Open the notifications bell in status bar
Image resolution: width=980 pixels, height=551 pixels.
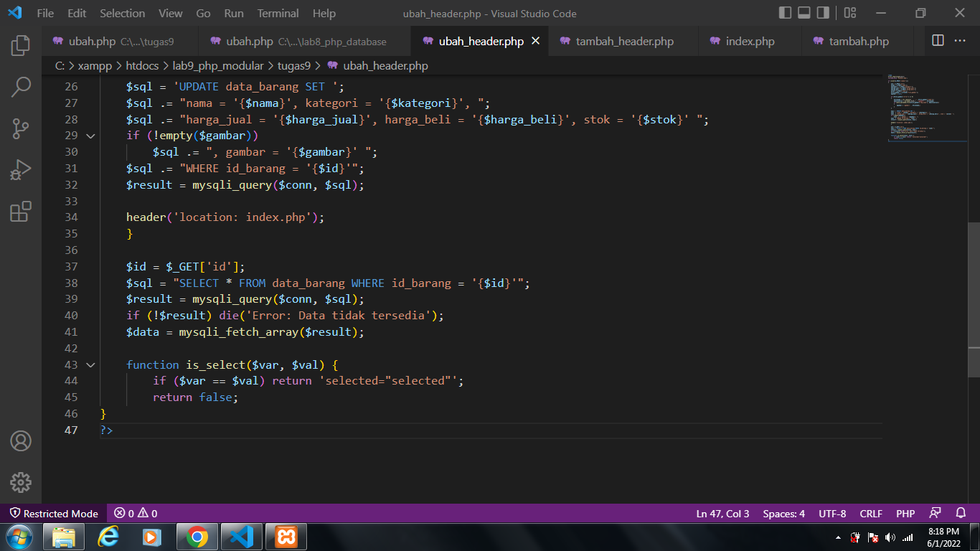[961, 514]
